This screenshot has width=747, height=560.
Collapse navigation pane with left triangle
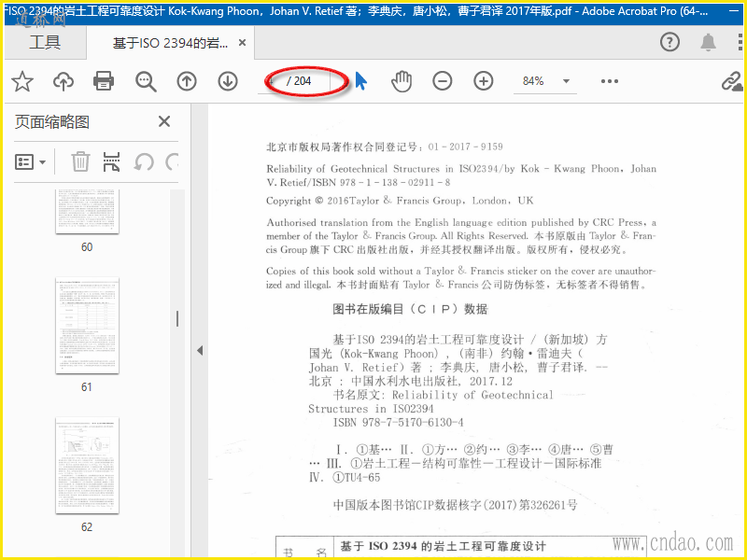point(200,351)
